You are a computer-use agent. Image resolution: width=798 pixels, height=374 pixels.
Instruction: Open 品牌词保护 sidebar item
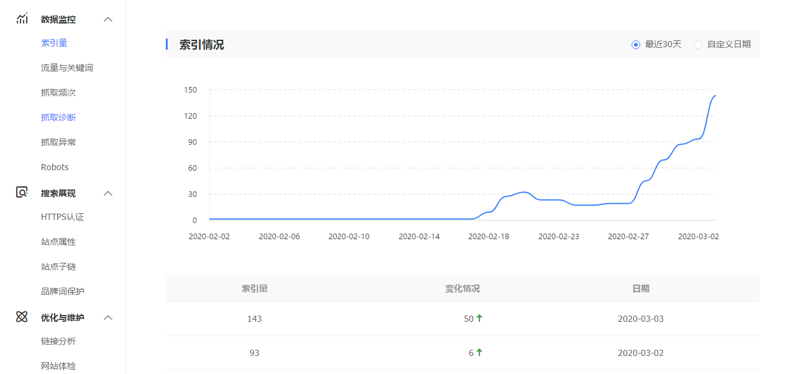click(x=63, y=291)
